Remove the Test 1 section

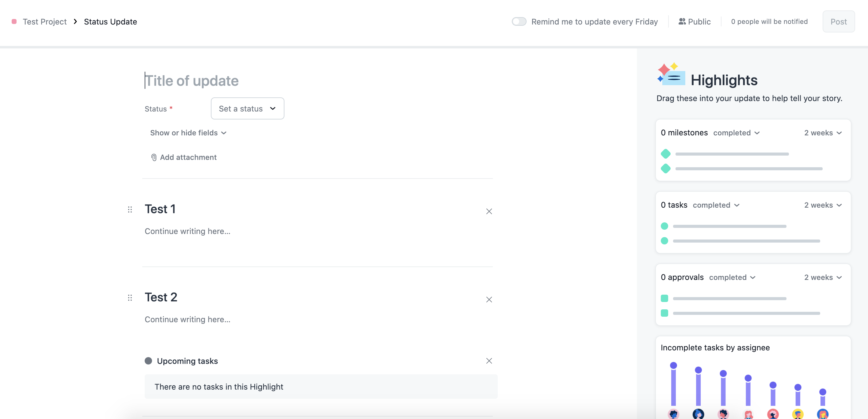pos(489,211)
